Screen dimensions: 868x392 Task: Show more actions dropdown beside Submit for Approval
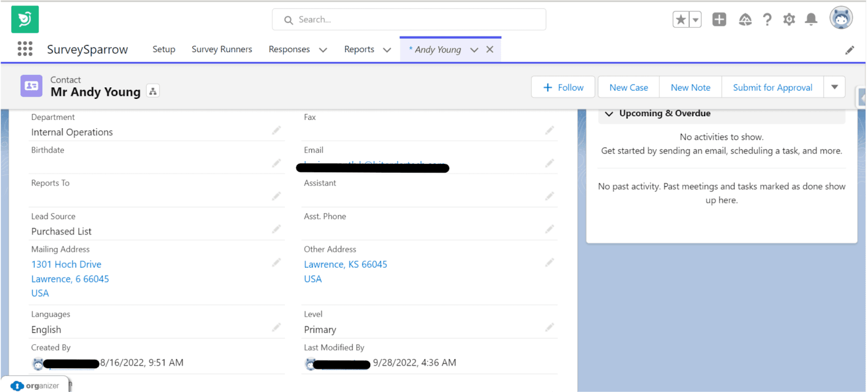[834, 87]
